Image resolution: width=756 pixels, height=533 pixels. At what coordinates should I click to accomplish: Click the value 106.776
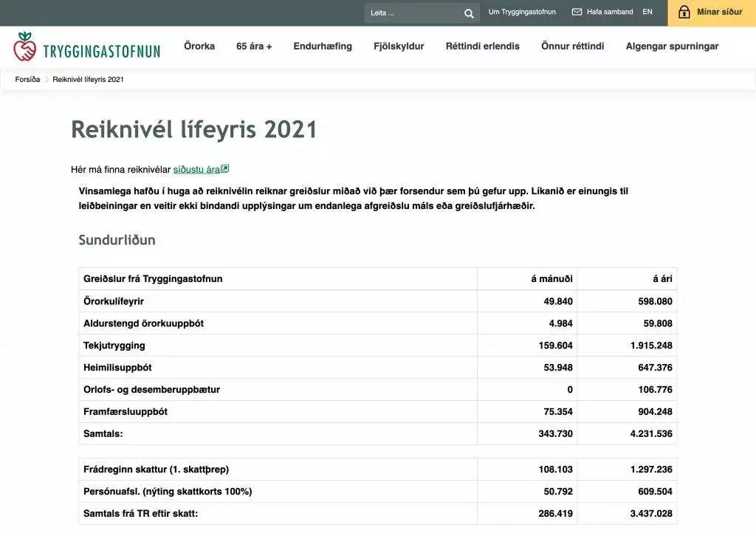point(656,389)
